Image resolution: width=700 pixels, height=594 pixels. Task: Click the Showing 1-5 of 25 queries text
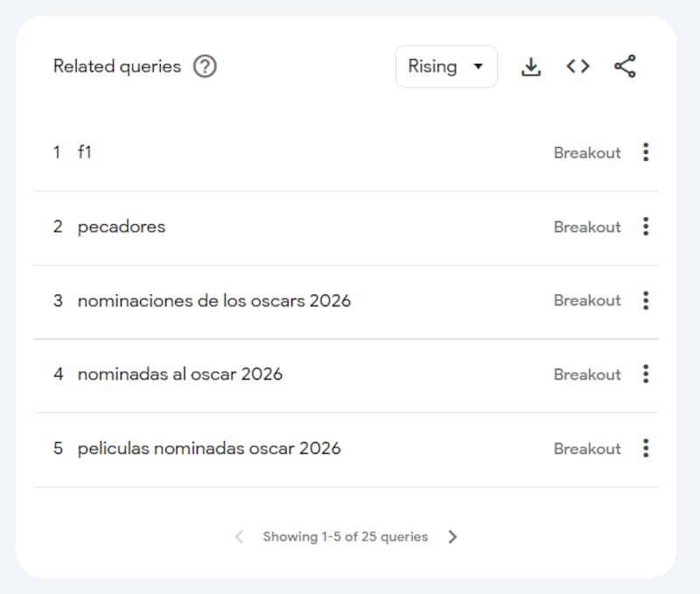click(x=346, y=537)
